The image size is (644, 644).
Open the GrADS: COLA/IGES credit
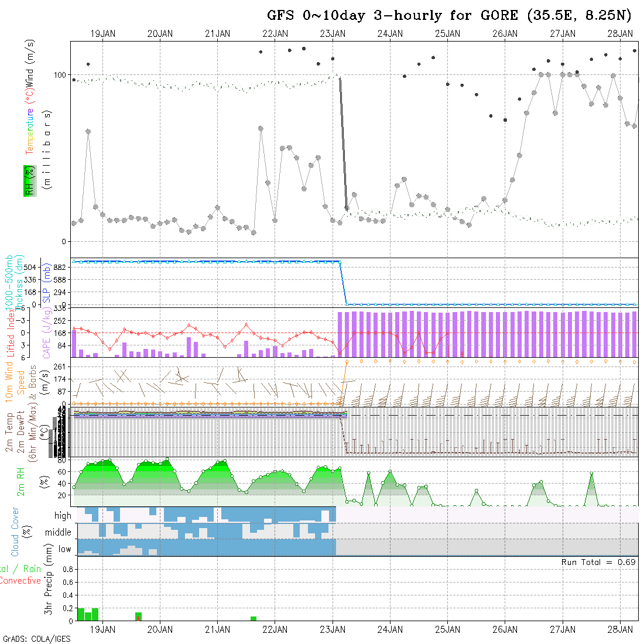[36, 639]
